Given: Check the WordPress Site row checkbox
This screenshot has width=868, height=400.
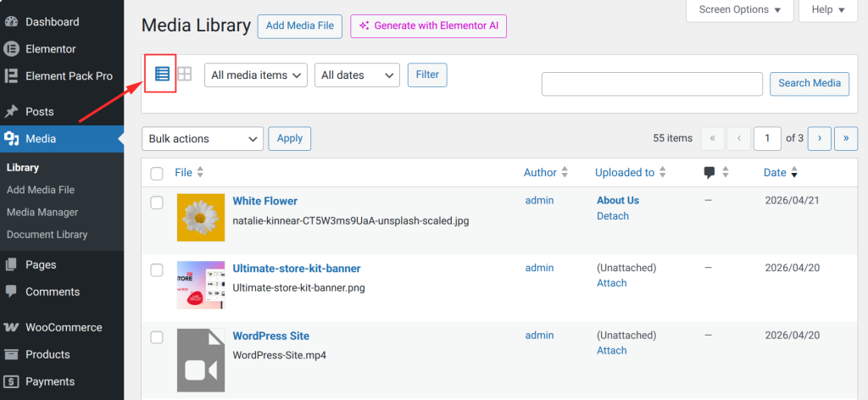Looking at the screenshot, I should tap(157, 337).
